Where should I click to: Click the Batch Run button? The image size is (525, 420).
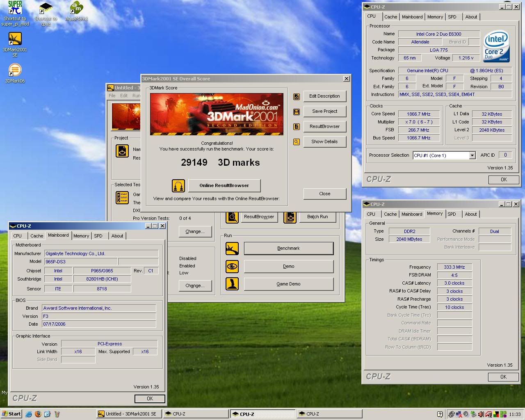point(317,217)
